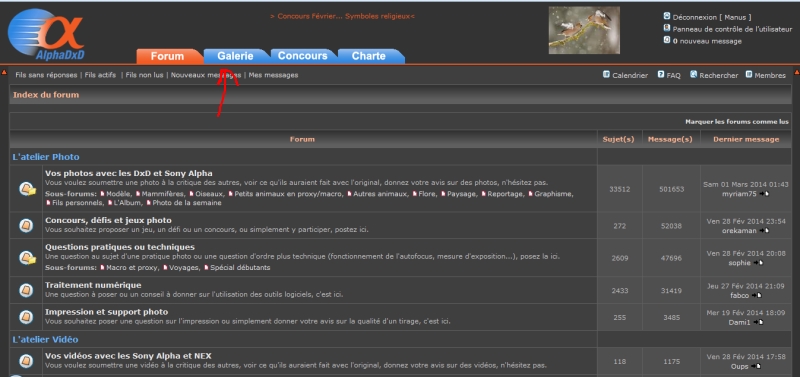
Task: Click last-post arrow icon next to Dami1
Action: point(759,322)
